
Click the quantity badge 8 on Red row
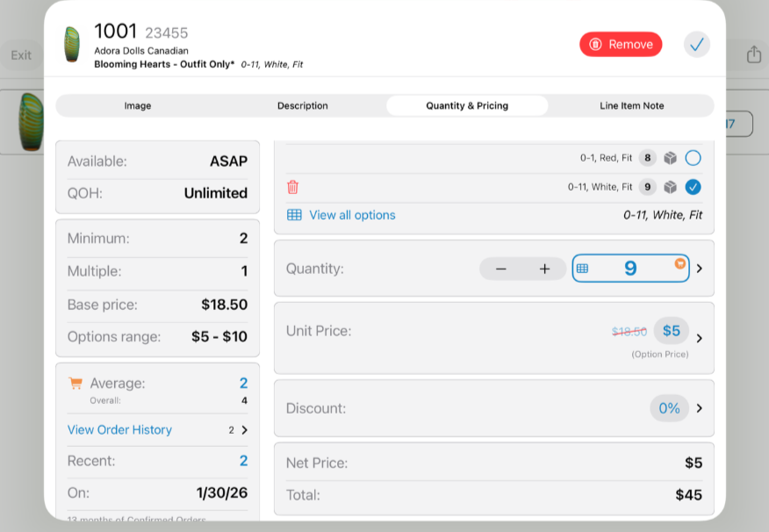pyautogui.click(x=647, y=158)
